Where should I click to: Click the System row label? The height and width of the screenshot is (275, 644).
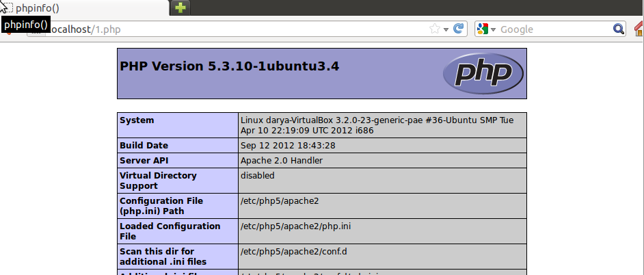[137, 120]
